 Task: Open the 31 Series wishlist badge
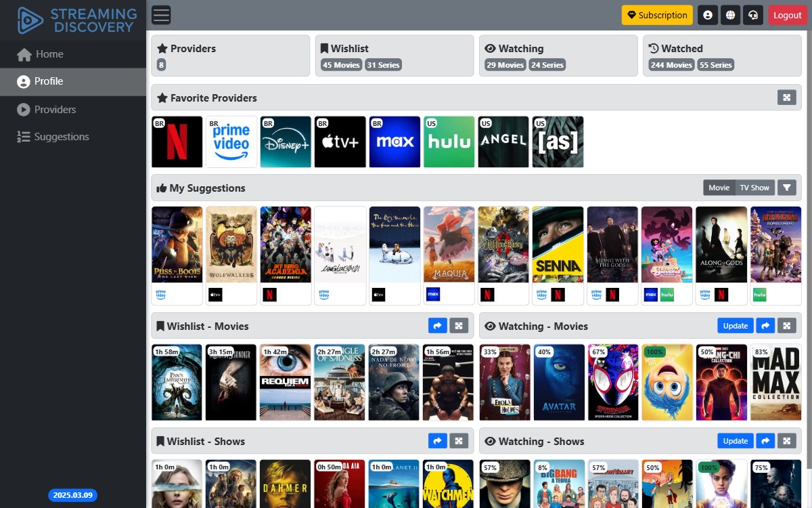384,65
